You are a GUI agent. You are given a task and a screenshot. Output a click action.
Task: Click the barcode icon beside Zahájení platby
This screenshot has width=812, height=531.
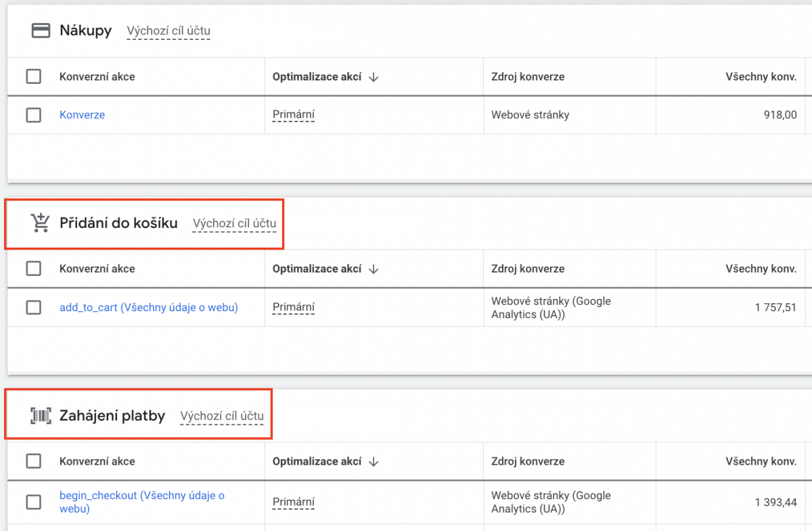pos(41,415)
